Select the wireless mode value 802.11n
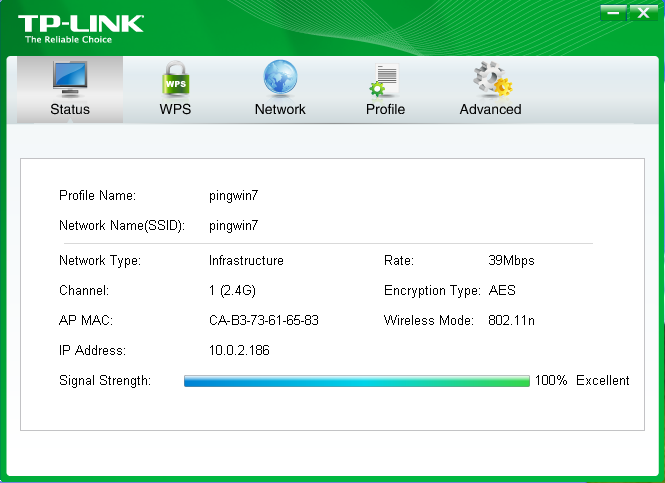665x483 pixels. tap(511, 321)
